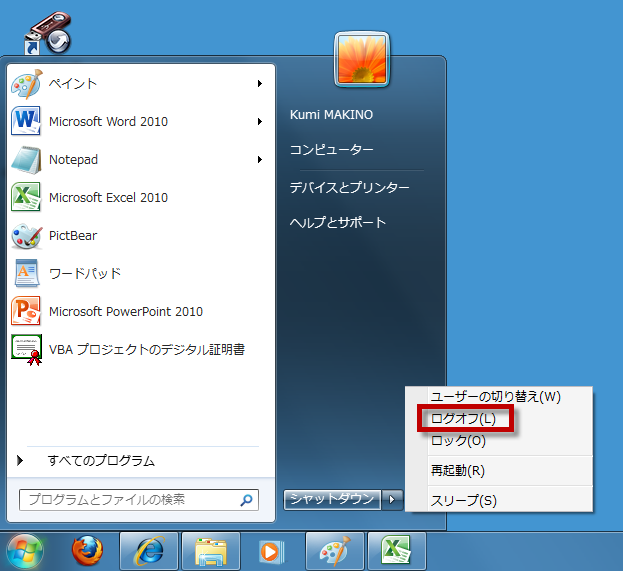Launch Microsoft Word 2010 icon
Viewport: 623px width, 571px height.
[26, 121]
